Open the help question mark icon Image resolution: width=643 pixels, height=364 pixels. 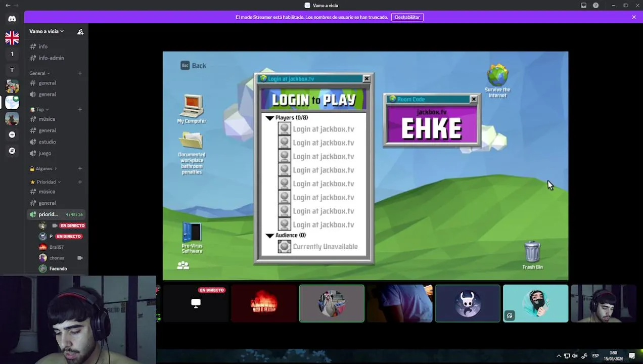(x=595, y=6)
